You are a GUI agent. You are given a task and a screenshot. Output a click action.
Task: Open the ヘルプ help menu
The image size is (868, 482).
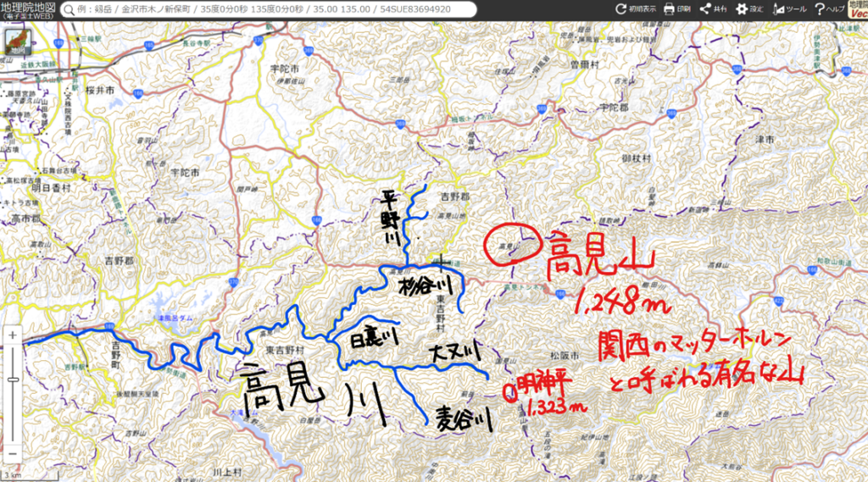(x=830, y=9)
